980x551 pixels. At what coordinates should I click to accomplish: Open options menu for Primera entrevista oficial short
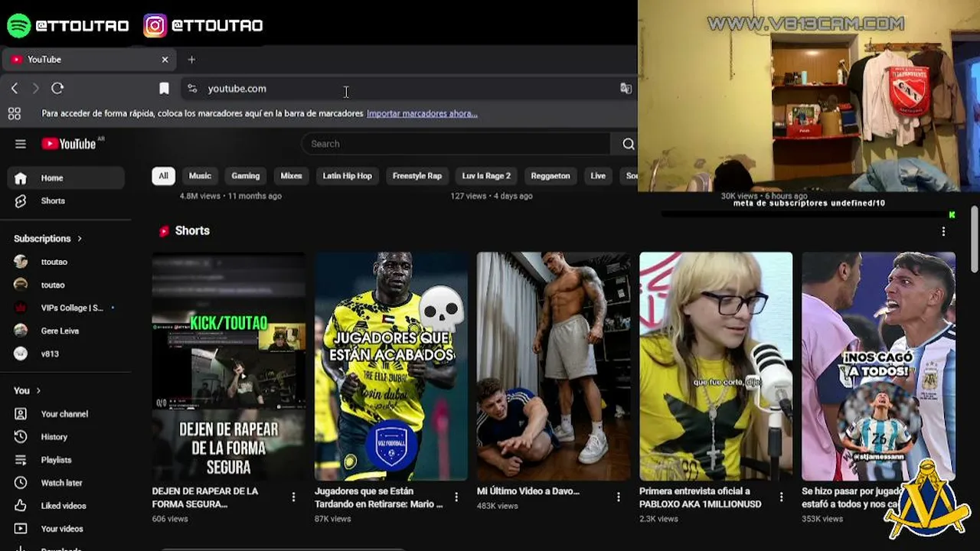click(781, 497)
